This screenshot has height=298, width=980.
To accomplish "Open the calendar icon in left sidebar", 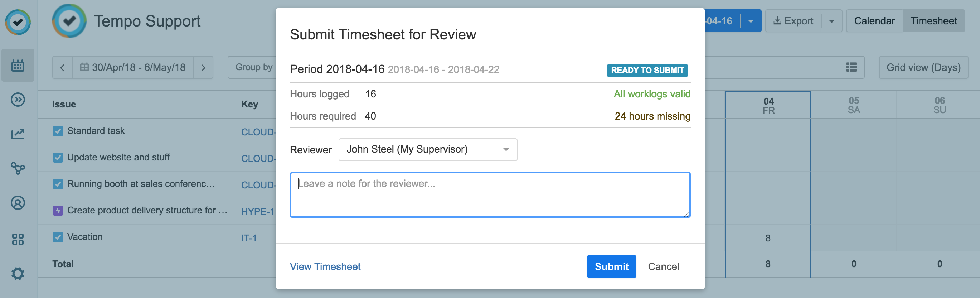I will coord(18,66).
